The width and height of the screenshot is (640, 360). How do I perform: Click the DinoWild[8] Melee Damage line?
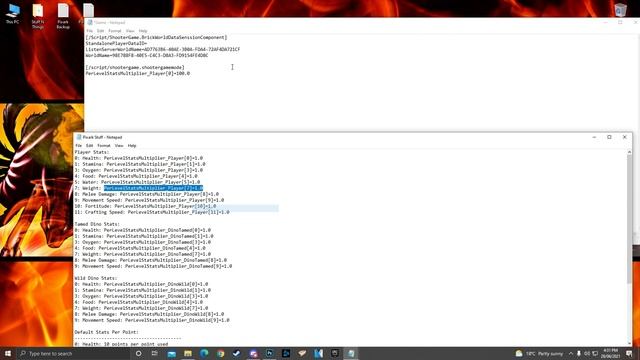[x=149, y=314]
